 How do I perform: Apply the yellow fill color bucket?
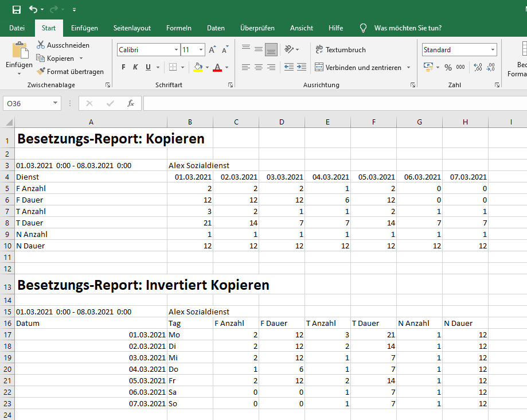point(198,68)
